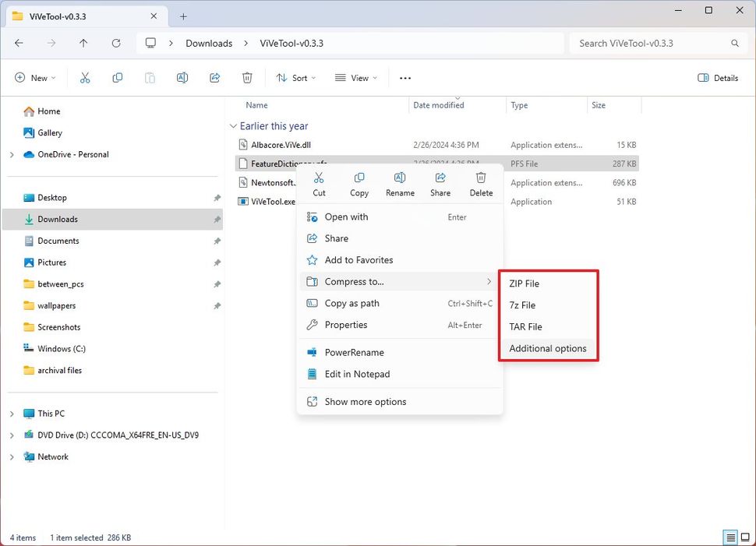Refresh the Downloads folder view

tap(117, 44)
